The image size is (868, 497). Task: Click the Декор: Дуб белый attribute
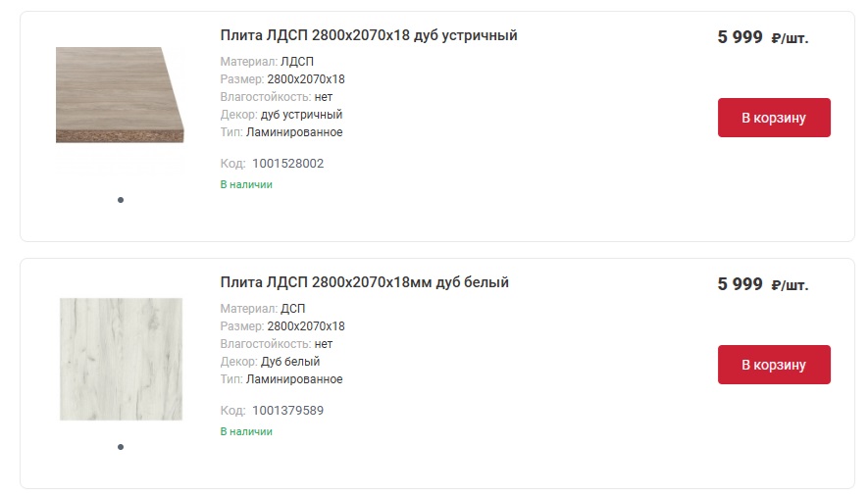tap(270, 362)
